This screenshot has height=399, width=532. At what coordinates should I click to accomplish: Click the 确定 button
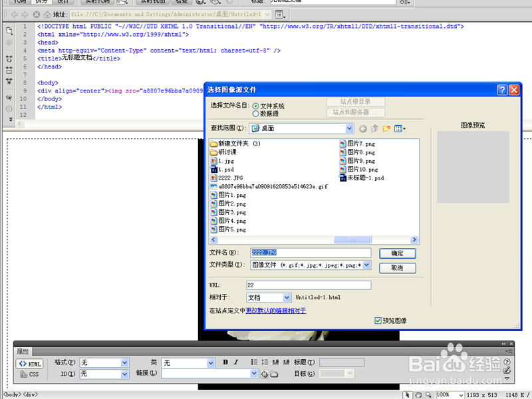pyautogui.click(x=397, y=253)
